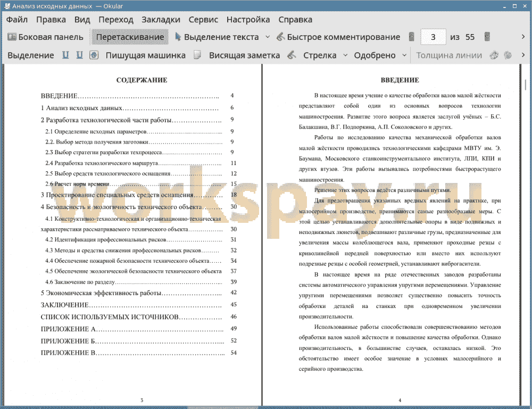The height and width of the screenshot is (409, 532).
Task: Select the Висящая заметка pop-up note tool
Action: [x=244, y=55]
